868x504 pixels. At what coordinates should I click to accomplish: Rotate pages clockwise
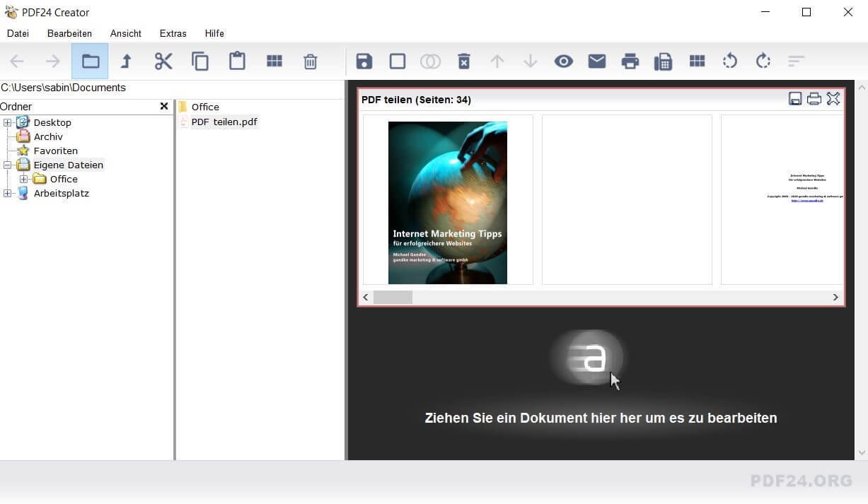point(763,61)
